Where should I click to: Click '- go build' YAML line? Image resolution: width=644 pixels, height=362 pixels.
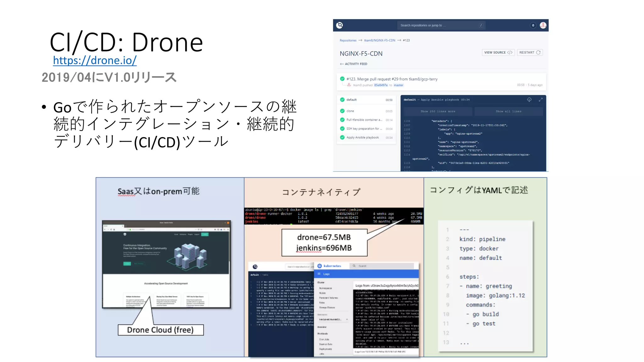(482, 314)
